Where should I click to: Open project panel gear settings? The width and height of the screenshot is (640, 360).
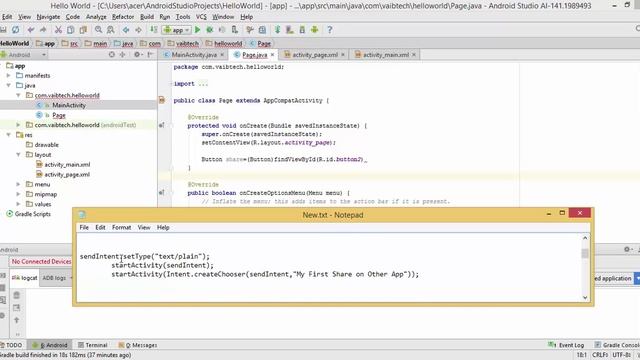pos(138,54)
